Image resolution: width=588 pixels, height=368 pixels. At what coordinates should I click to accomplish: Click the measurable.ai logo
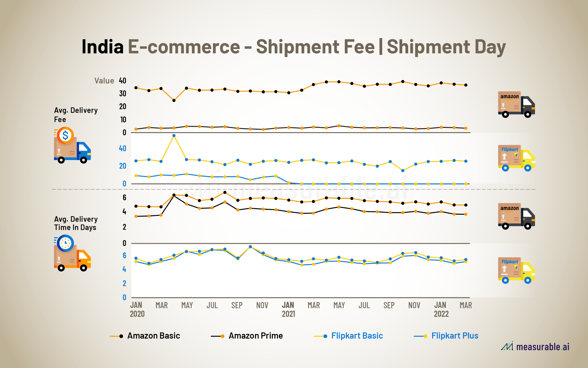535,347
